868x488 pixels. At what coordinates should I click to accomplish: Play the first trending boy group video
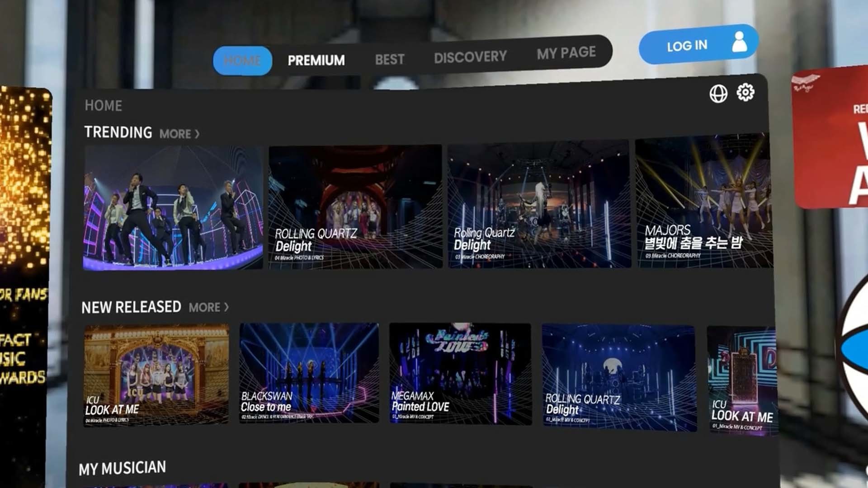pos(173,208)
